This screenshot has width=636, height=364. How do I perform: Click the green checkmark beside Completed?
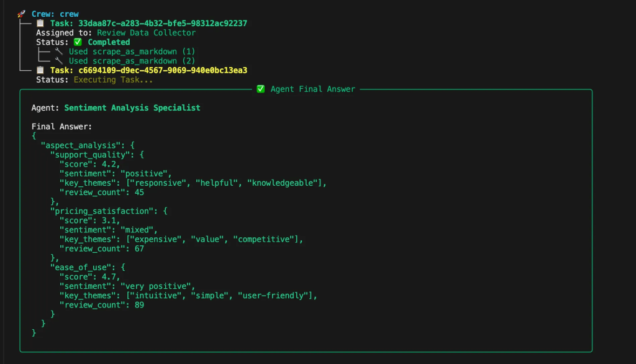[78, 42]
